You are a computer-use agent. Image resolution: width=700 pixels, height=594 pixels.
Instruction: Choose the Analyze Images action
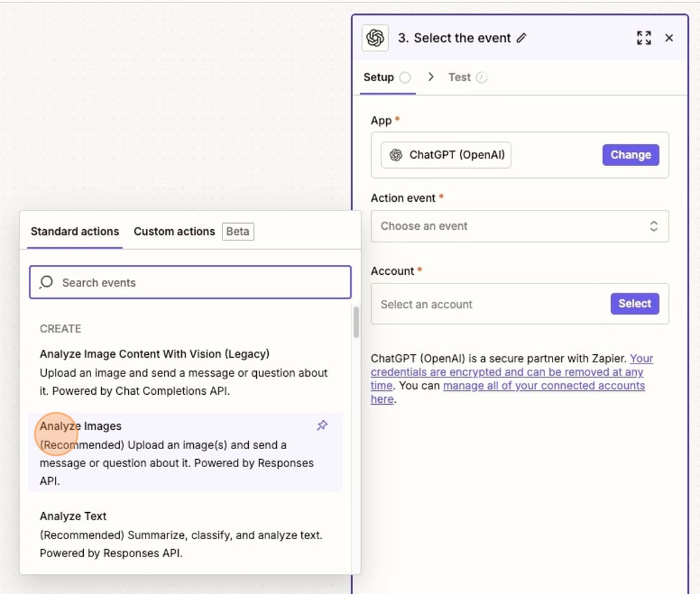[185, 453]
